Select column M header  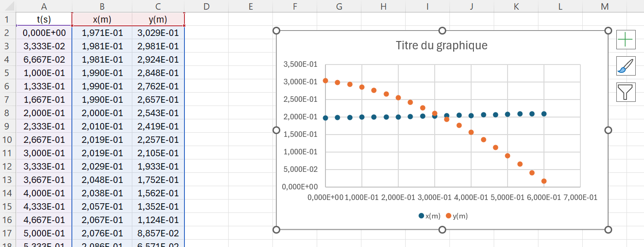[605, 6]
